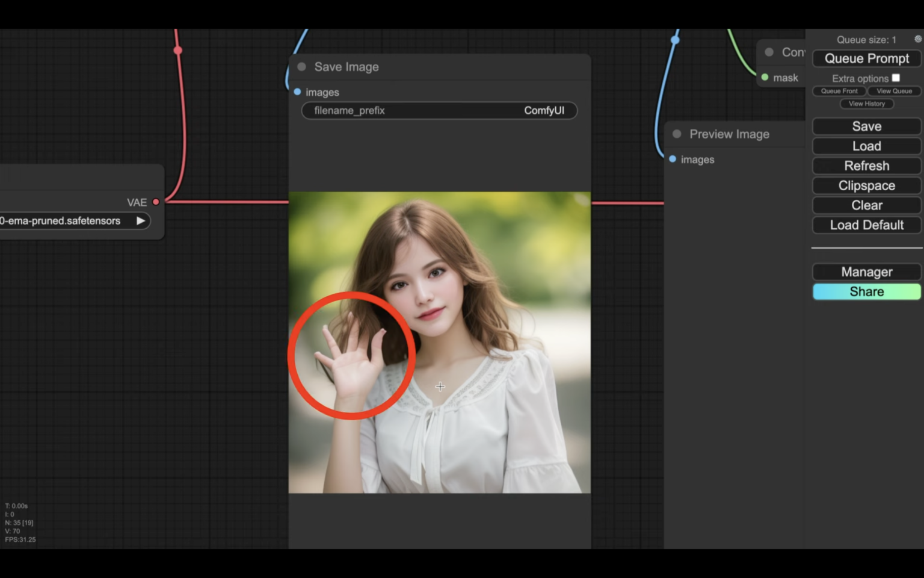This screenshot has height=578, width=924.
Task: Click the blue images port on Save Image
Action: 297,92
